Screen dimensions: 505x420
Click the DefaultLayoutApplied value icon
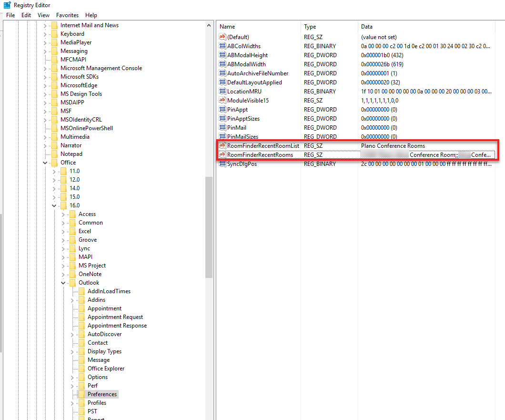222,82
